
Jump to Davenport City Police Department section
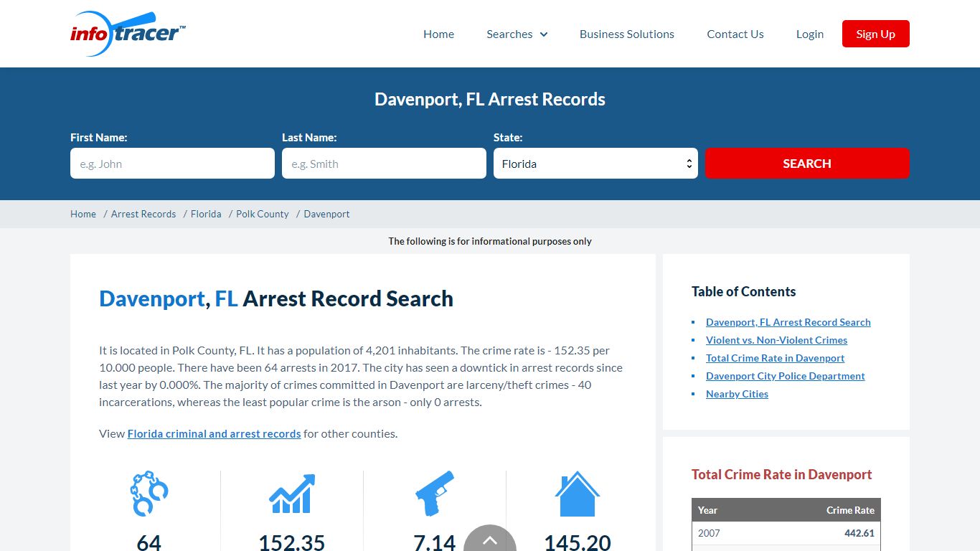786,376
